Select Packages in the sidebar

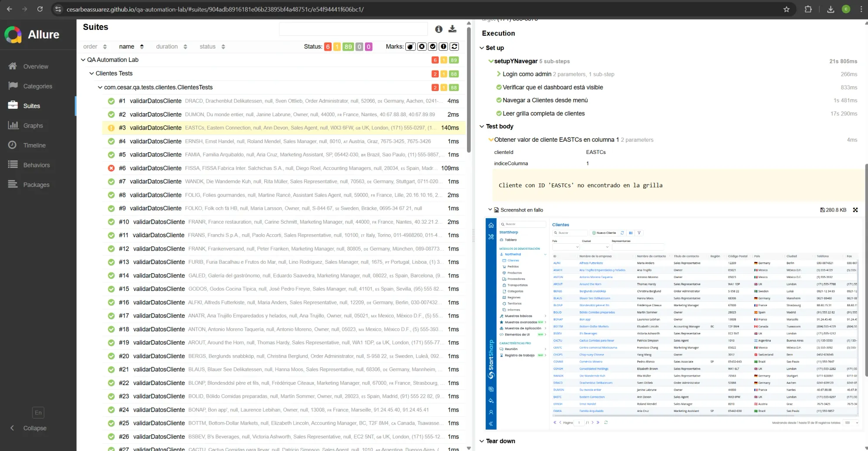pyautogui.click(x=36, y=184)
